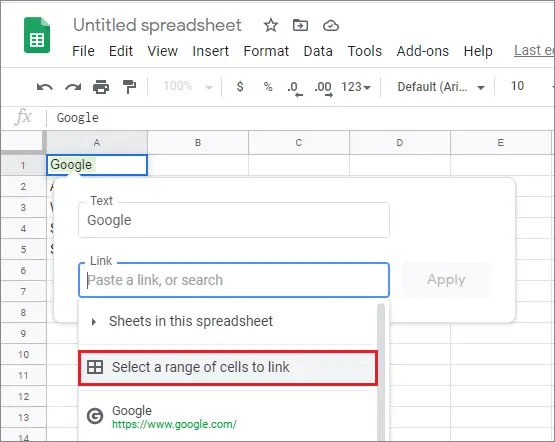555x442 pixels.
Task: Increase decimal places button
Action: [x=323, y=88]
